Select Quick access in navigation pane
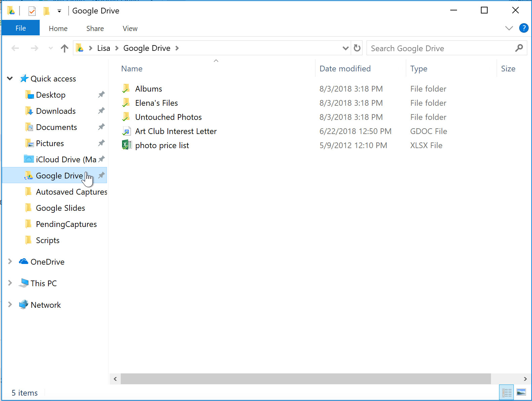 [53, 79]
